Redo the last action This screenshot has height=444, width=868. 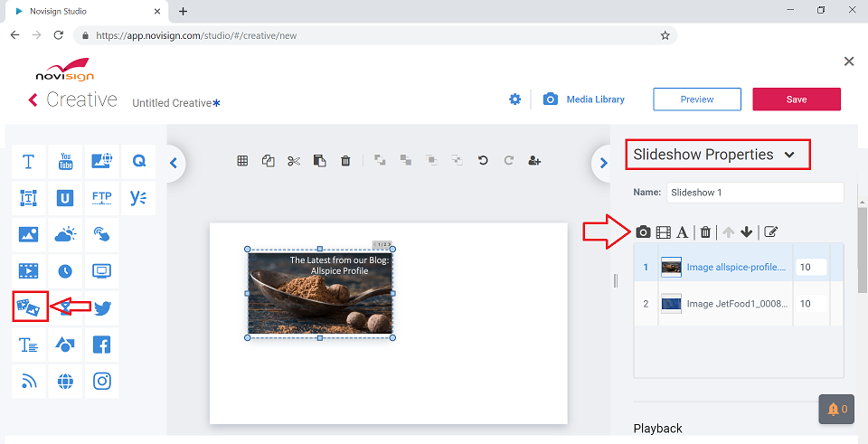click(x=509, y=161)
